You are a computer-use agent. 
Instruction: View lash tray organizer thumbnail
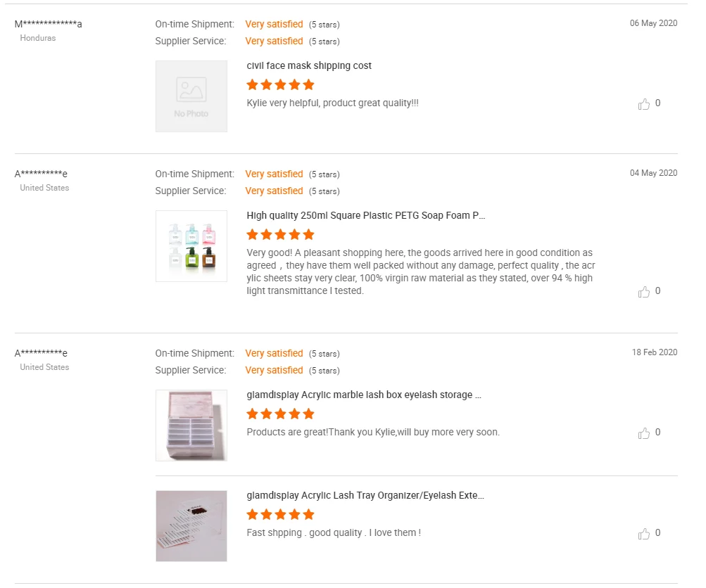point(191,526)
